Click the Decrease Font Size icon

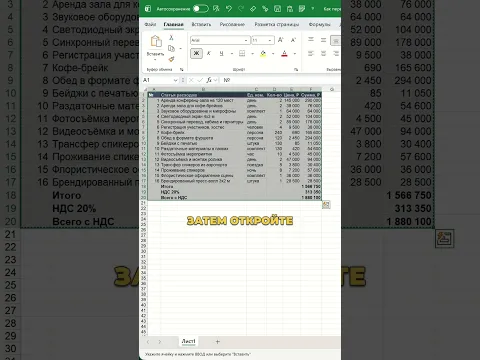[293, 40]
